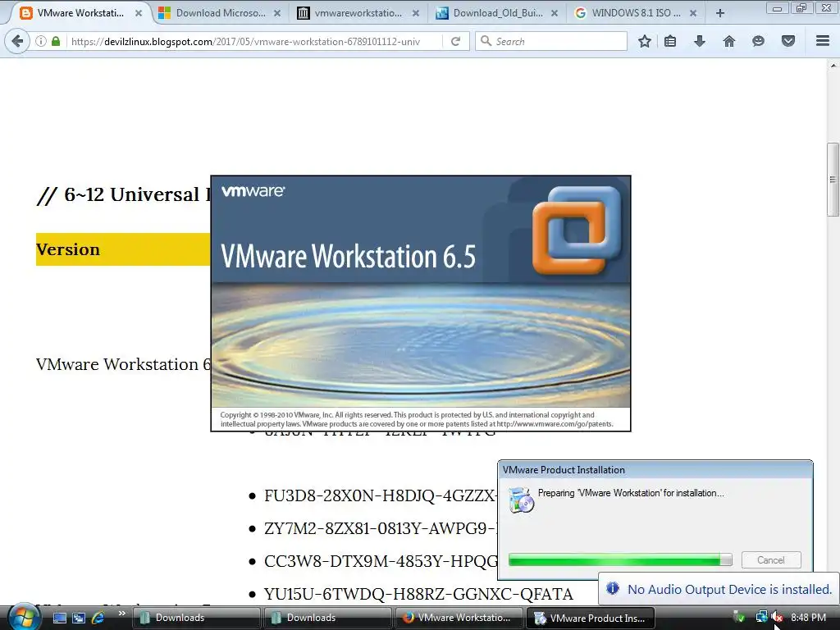Image resolution: width=840 pixels, height=630 pixels.
Task: Select serial FU3D8-28X0N-H8DJQ-4GZZX text
Action: tap(381, 495)
